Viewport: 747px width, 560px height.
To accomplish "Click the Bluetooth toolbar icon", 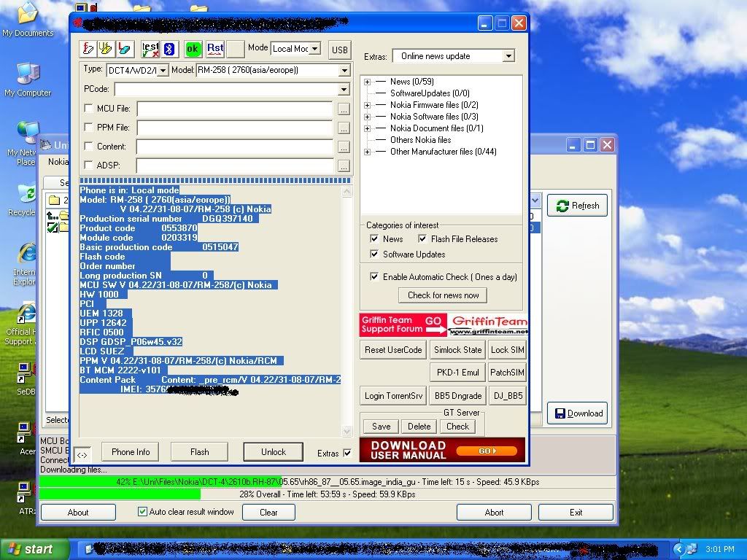I will pos(169,49).
